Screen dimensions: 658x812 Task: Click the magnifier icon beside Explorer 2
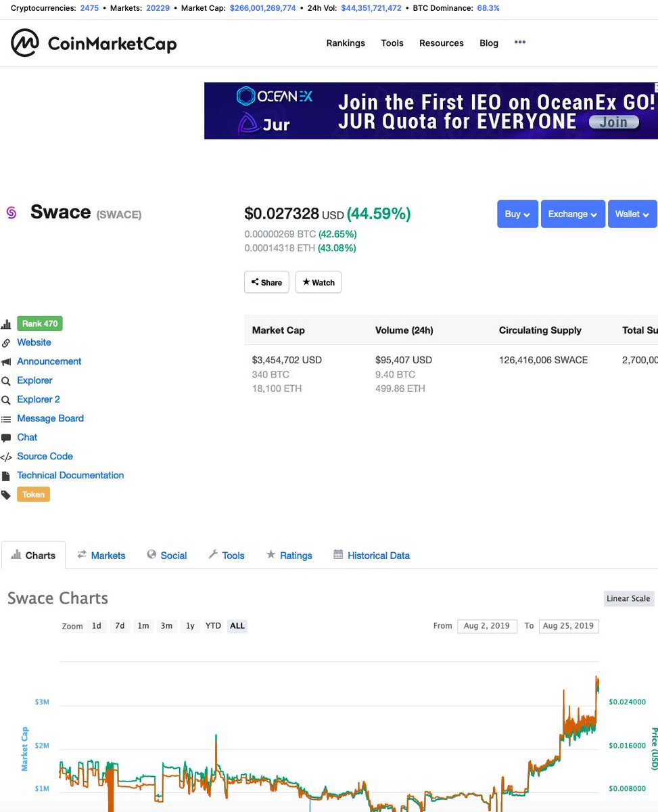(6, 400)
